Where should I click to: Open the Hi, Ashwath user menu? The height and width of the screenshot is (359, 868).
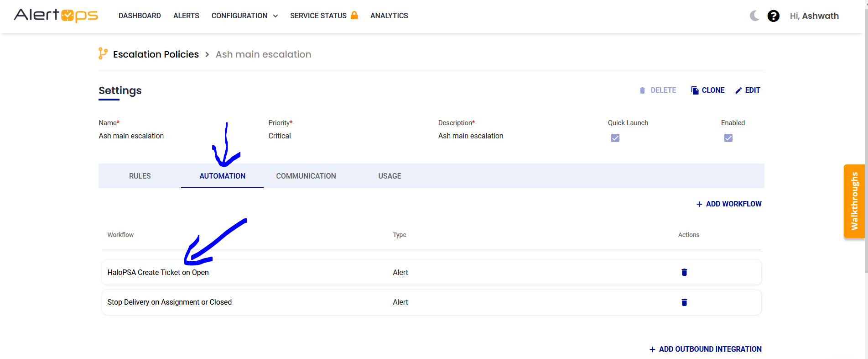(814, 16)
